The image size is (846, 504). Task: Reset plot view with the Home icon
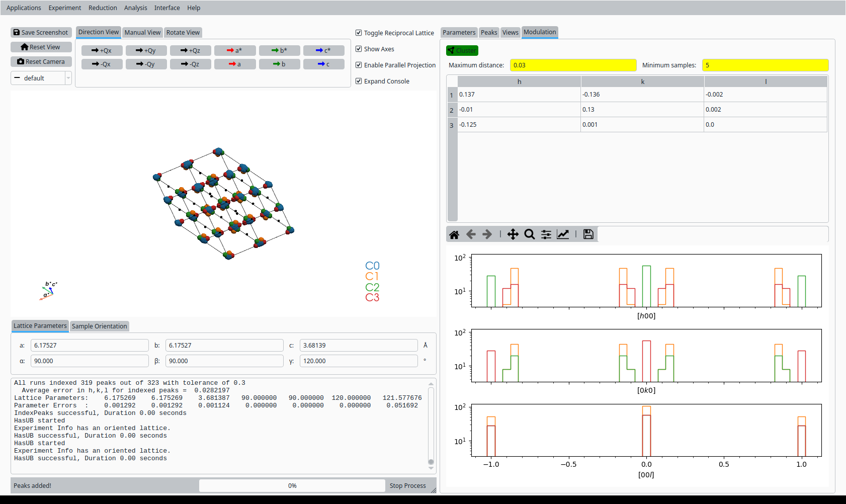point(454,234)
